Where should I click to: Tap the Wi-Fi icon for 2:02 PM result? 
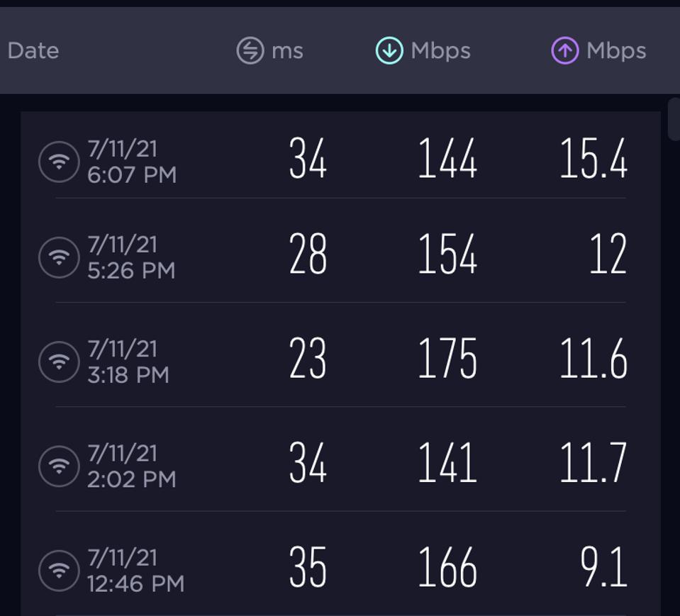tap(59, 466)
